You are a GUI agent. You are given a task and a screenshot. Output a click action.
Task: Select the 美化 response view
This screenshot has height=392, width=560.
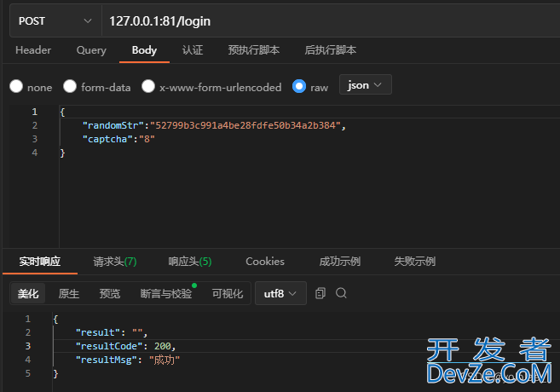[x=28, y=293]
